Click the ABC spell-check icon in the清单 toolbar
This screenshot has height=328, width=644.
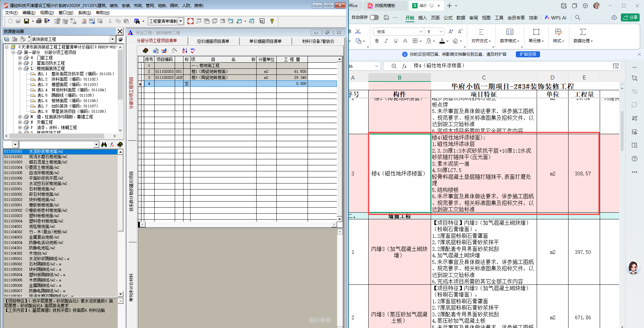click(193, 51)
